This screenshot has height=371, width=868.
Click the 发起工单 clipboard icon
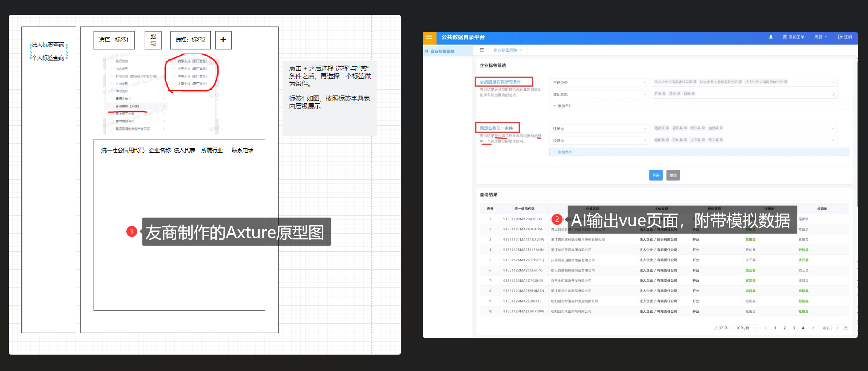point(785,37)
